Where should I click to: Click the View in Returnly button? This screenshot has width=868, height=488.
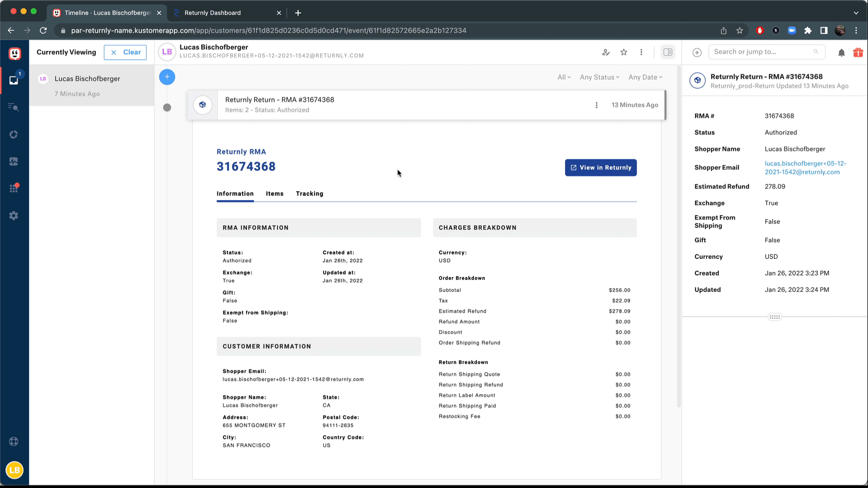coord(600,168)
